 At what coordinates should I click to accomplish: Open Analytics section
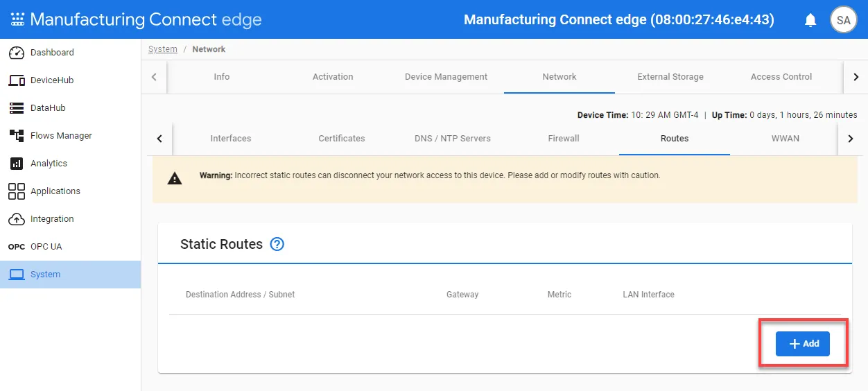click(70, 164)
